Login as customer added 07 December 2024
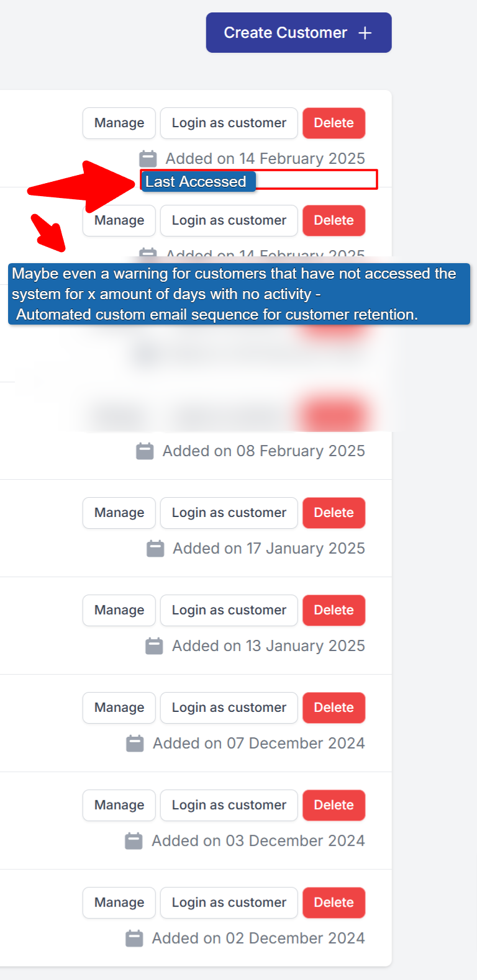This screenshot has height=980, width=477. point(229,708)
